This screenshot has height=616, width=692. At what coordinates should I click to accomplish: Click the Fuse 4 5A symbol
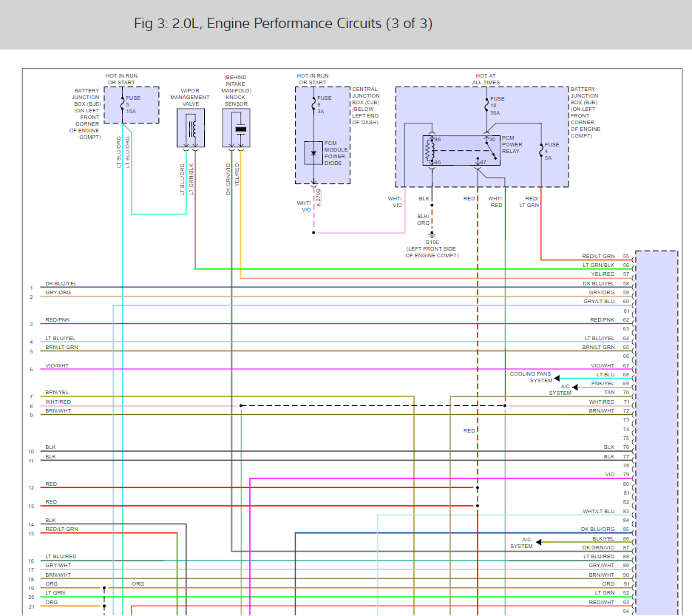542,151
